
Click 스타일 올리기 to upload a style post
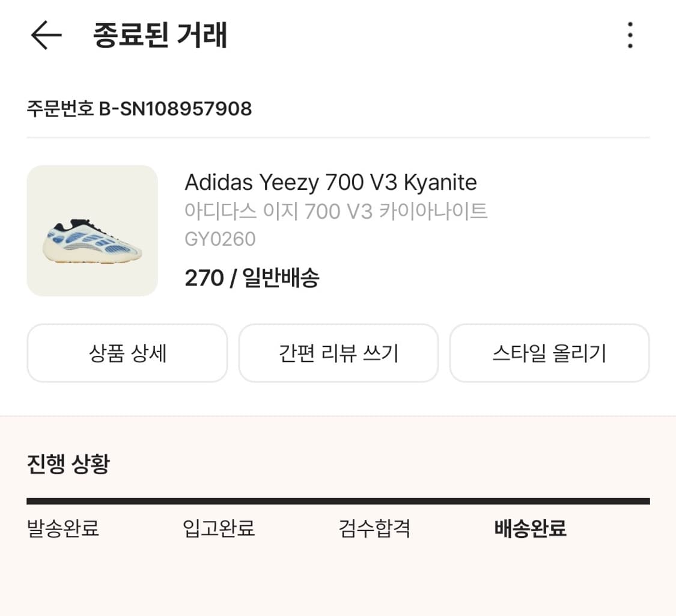pyautogui.click(x=549, y=353)
